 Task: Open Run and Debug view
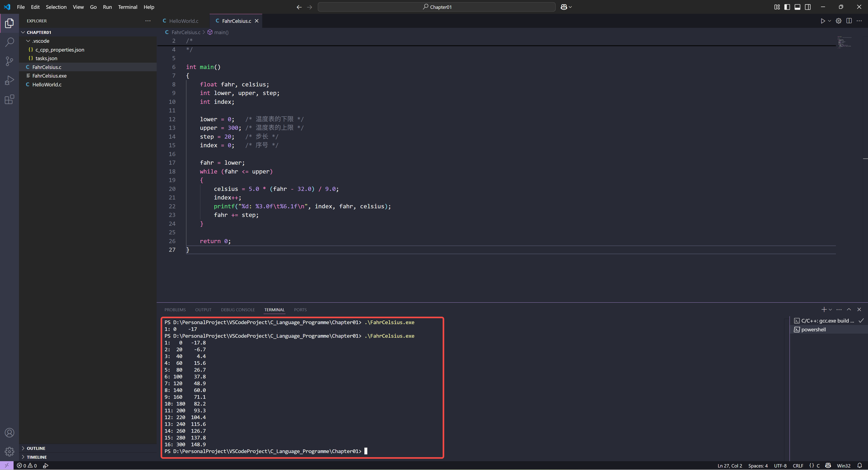9,80
